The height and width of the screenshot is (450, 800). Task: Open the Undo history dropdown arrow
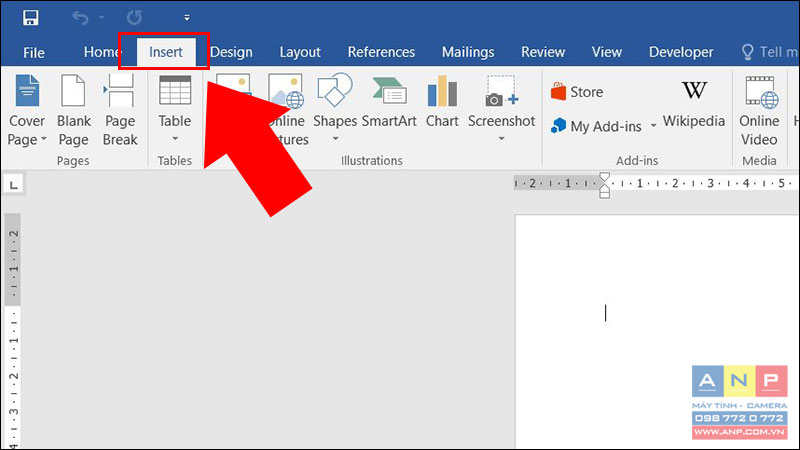click(x=102, y=18)
